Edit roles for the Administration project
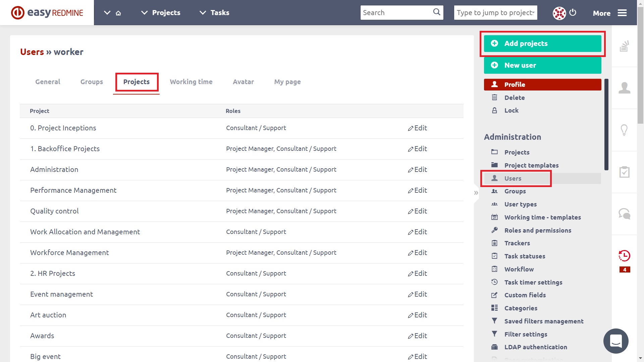 (417, 170)
